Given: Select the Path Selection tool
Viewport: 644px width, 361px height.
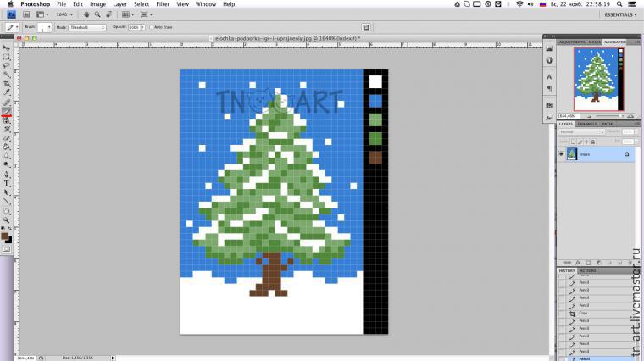Looking at the screenshot, I should [x=6, y=192].
